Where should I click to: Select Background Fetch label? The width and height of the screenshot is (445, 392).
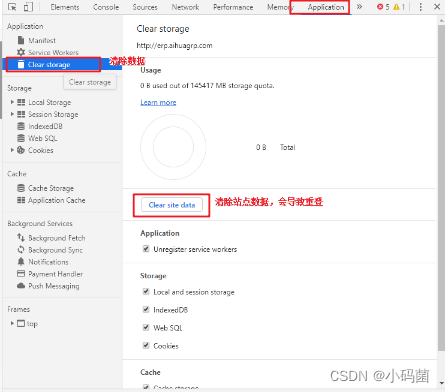pyautogui.click(x=57, y=238)
